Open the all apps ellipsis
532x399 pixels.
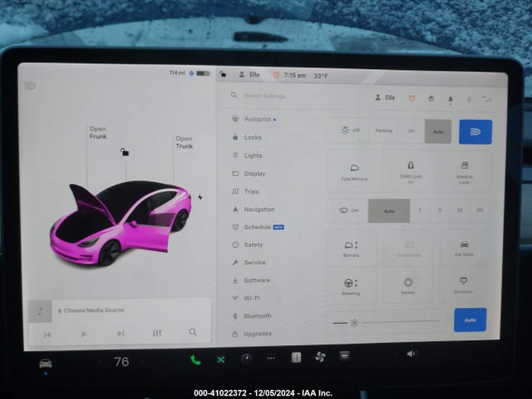(x=271, y=358)
